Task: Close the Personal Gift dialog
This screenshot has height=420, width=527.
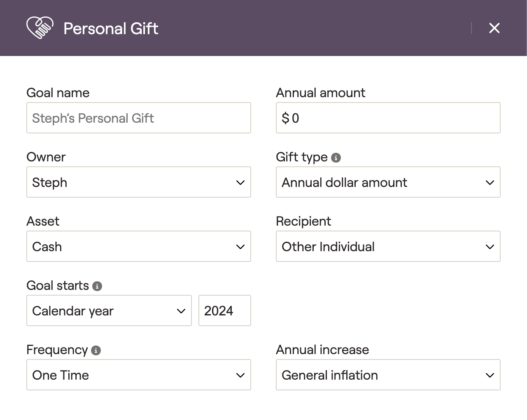Action: [494, 28]
